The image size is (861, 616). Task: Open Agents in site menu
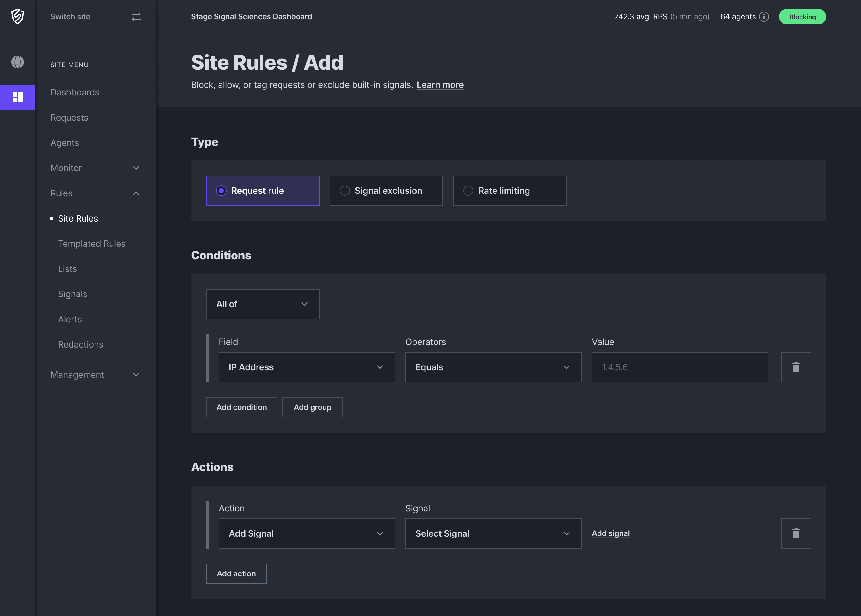pos(65,143)
